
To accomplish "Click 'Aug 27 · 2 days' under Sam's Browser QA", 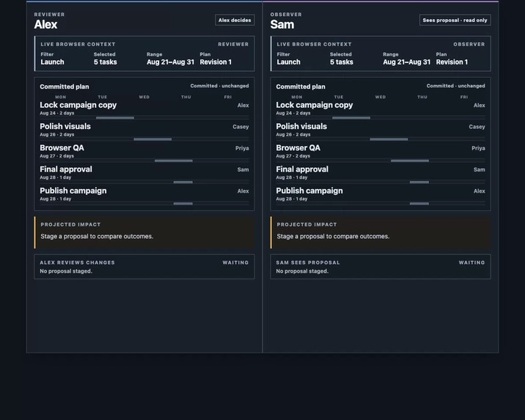I will coord(293,156).
